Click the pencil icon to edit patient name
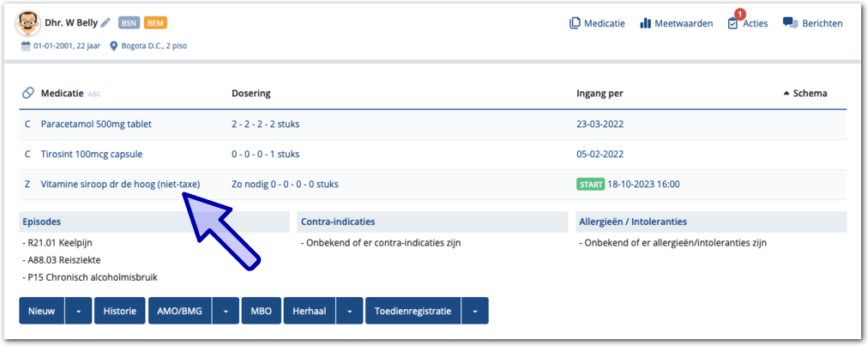868x346 pixels. [105, 23]
